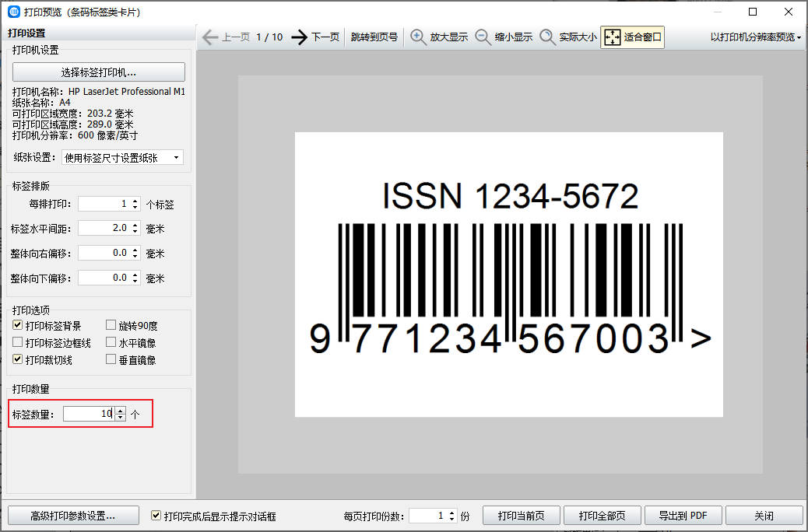Increase overall downward offset stepper
This screenshot has width=808, height=532.
[135, 274]
